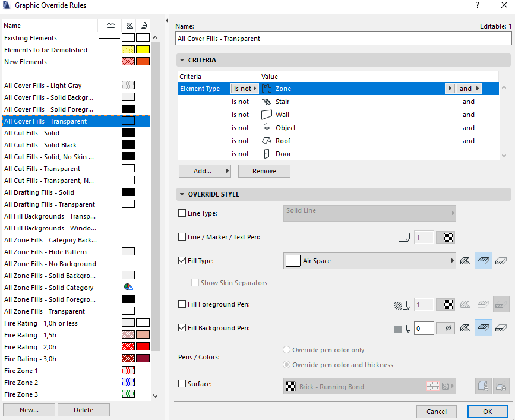Collapse the rule list panel arrow

pyautogui.click(x=167, y=21)
